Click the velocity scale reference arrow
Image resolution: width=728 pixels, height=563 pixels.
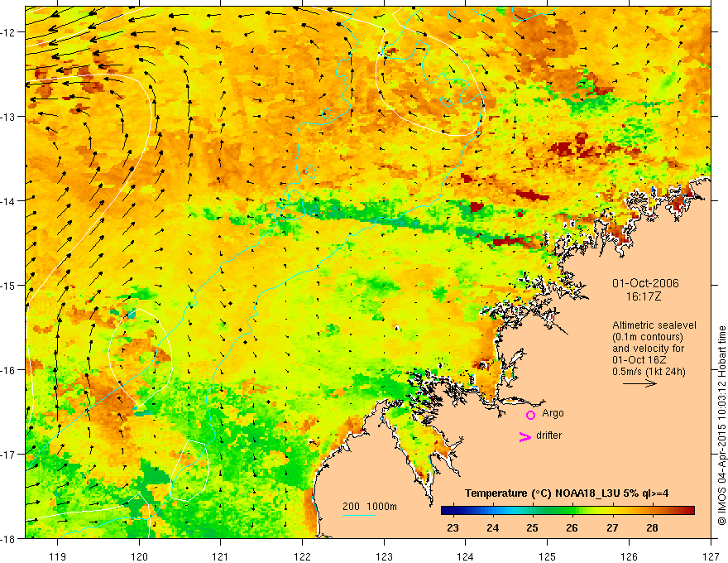click(639, 383)
